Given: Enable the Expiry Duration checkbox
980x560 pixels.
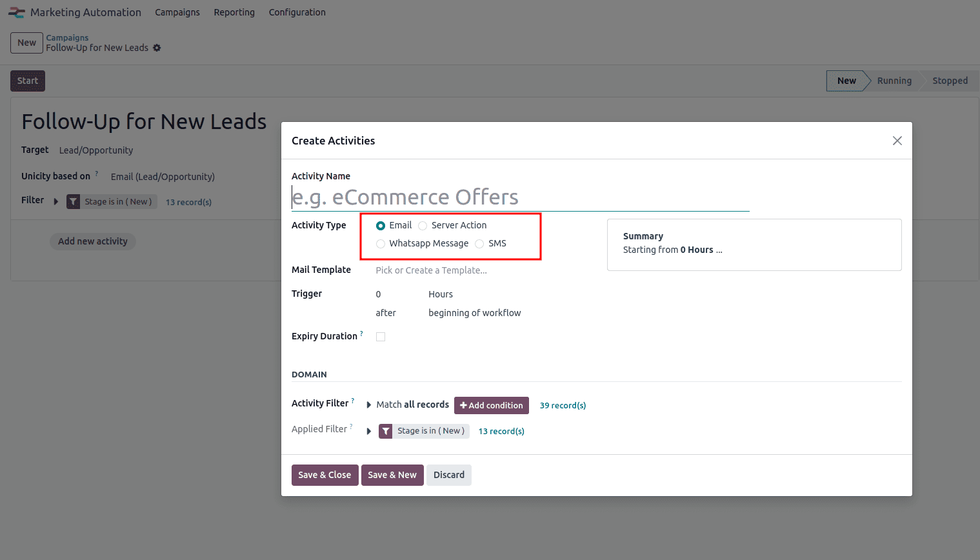Looking at the screenshot, I should pos(381,337).
